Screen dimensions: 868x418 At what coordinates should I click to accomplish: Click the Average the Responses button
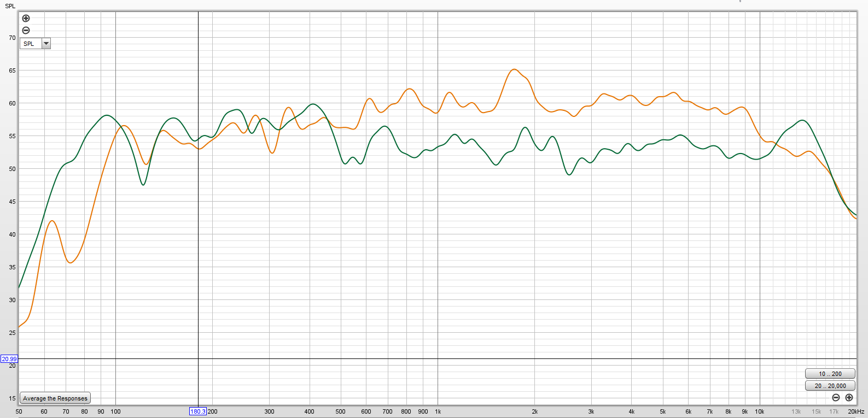[x=55, y=398]
